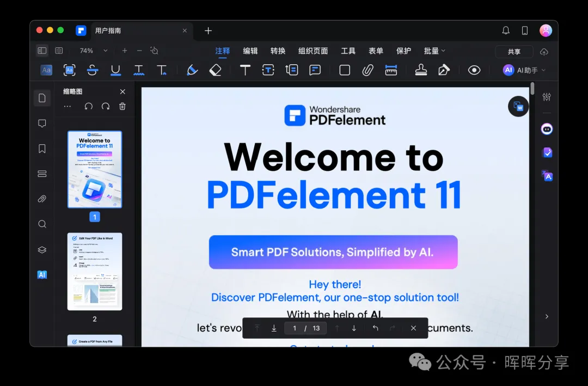Image resolution: width=588 pixels, height=386 pixels.
Task: Open the AI助手 dropdown
Action: click(x=524, y=70)
